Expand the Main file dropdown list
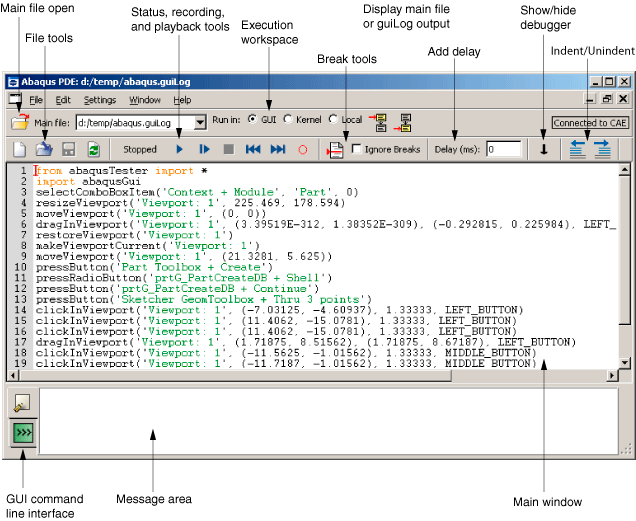Image resolution: width=636 pixels, height=521 pixels. (x=200, y=122)
